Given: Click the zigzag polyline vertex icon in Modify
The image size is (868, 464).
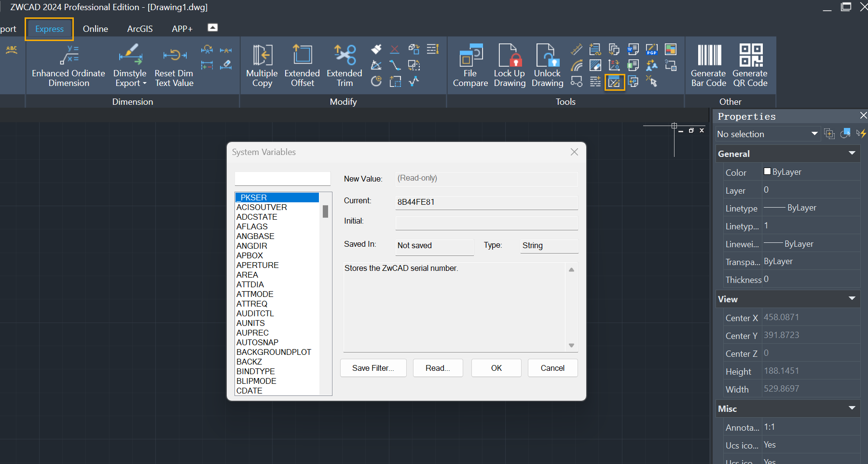Looking at the screenshot, I should (x=413, y=81).
